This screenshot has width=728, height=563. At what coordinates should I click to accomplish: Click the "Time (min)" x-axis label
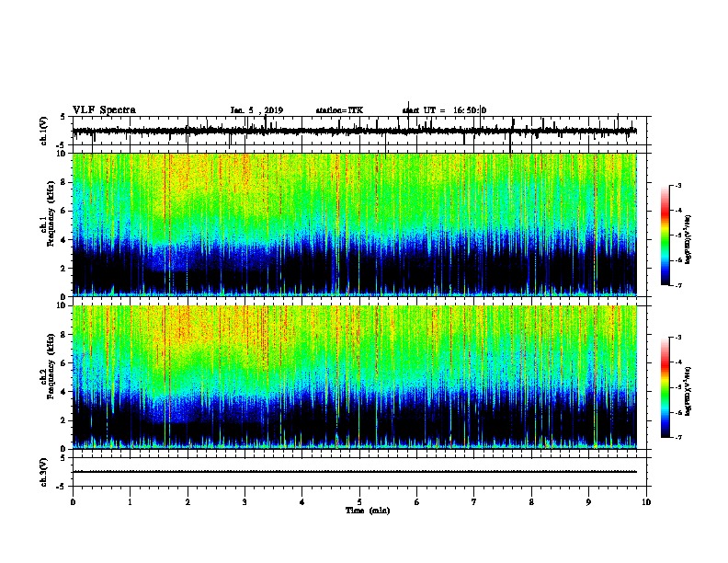click(x=368, y=511)
